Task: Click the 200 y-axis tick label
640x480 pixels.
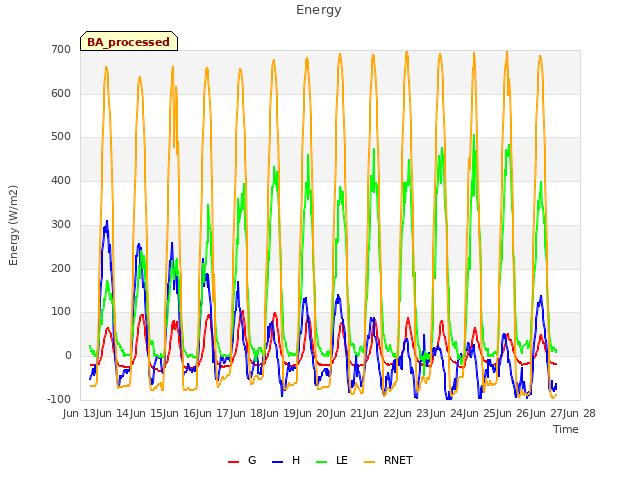Action: coord(61,269)
